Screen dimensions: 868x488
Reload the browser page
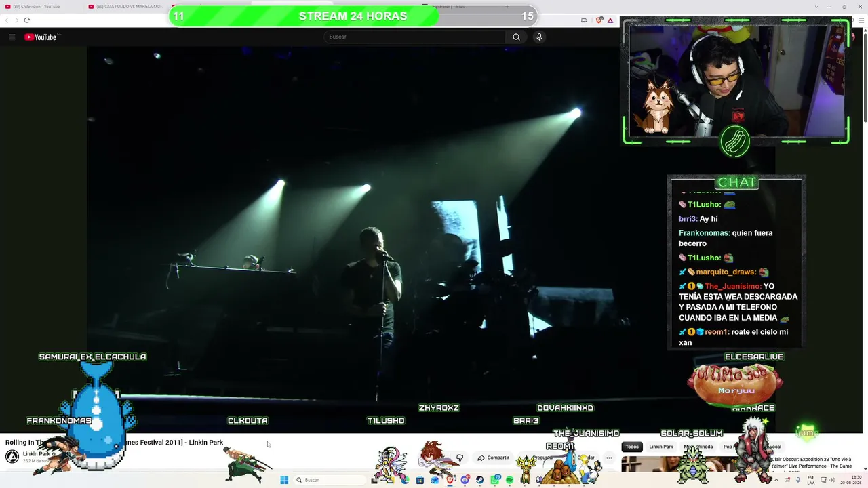[26, 20]
